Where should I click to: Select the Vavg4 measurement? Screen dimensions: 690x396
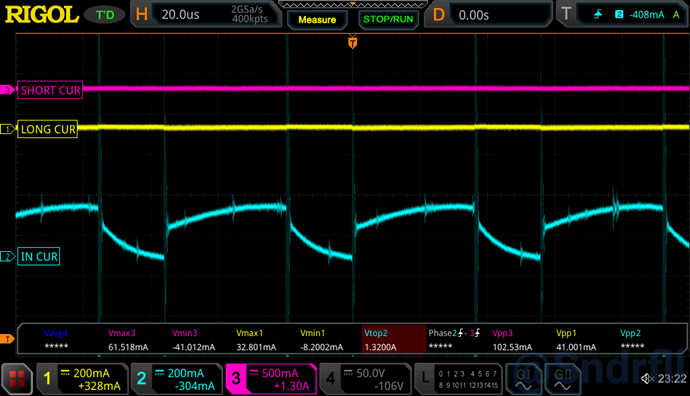point(56,340)
